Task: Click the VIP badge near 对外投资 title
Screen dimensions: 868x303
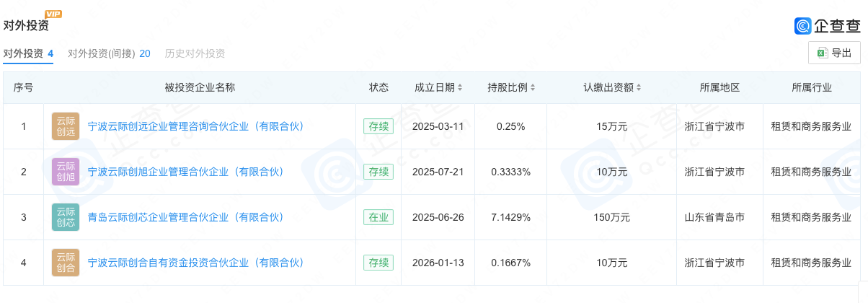Action: click(x=53, y=14)
